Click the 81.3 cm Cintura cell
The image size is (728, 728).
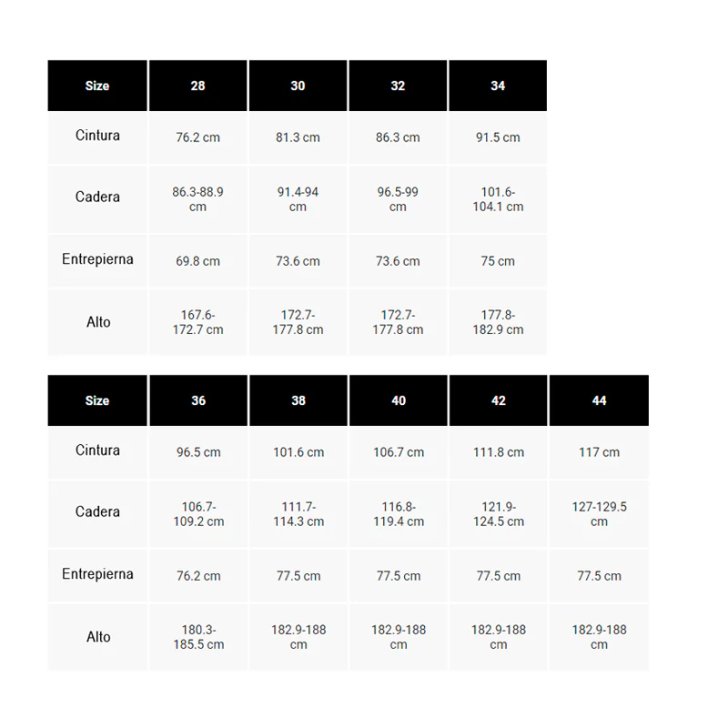tap(298, 137)
